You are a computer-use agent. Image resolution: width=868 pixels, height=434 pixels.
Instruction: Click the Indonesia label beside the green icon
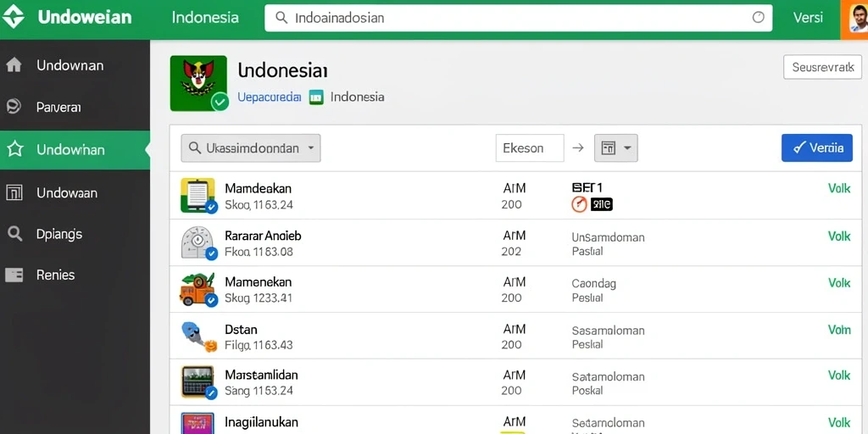coord(357,97)
